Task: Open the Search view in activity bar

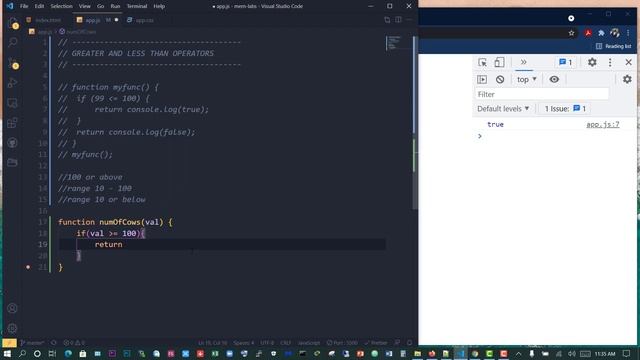Action: pyautogui.click(x=13, y=42)
